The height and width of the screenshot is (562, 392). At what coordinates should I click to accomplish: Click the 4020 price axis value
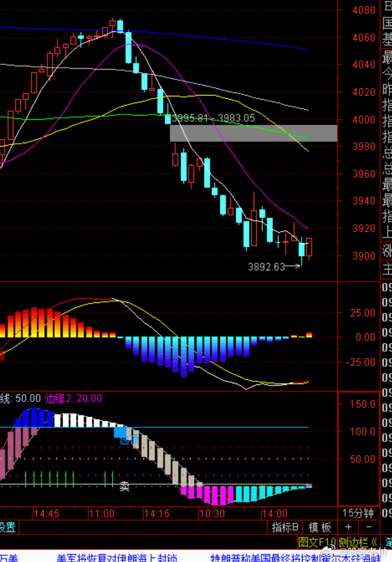pos(364,92)
